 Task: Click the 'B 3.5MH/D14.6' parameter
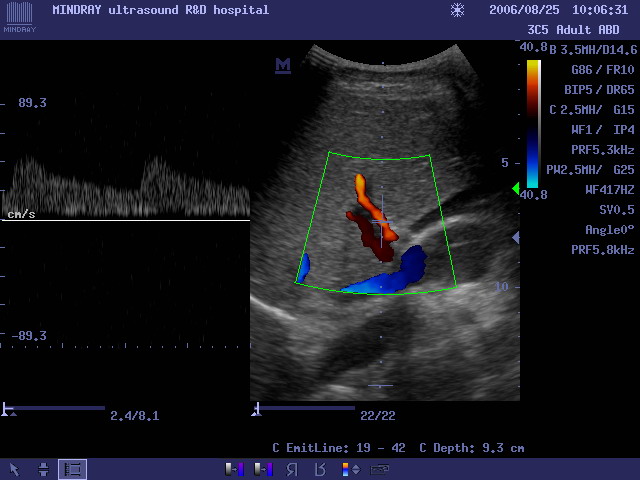[593, 50]
